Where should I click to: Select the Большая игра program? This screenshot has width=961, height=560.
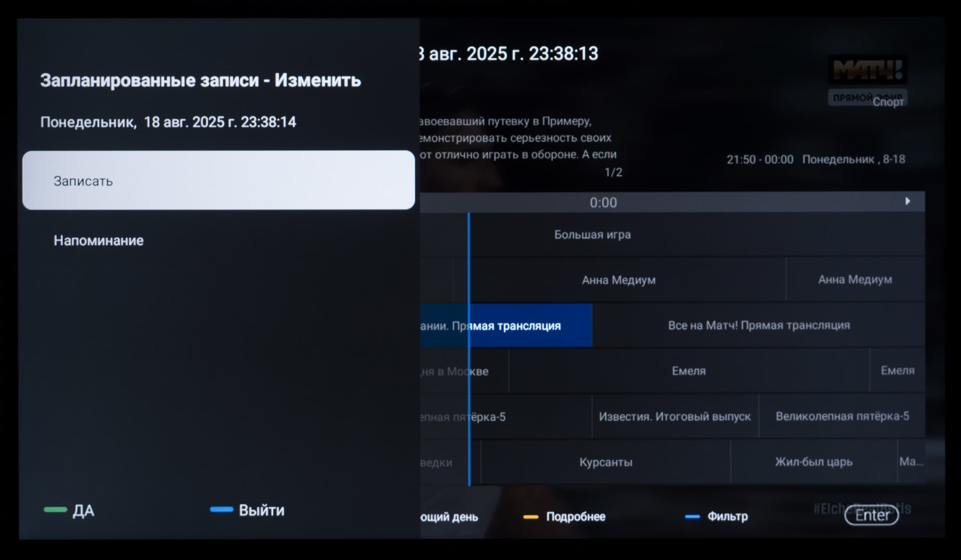click(x=592, y=235)
